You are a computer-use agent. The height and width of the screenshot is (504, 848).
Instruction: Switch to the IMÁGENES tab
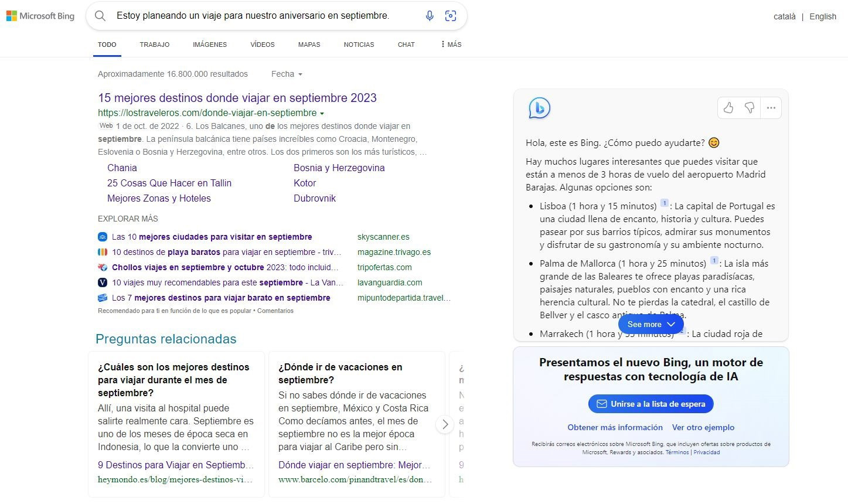pyautogui.click(x=209, y=44)
